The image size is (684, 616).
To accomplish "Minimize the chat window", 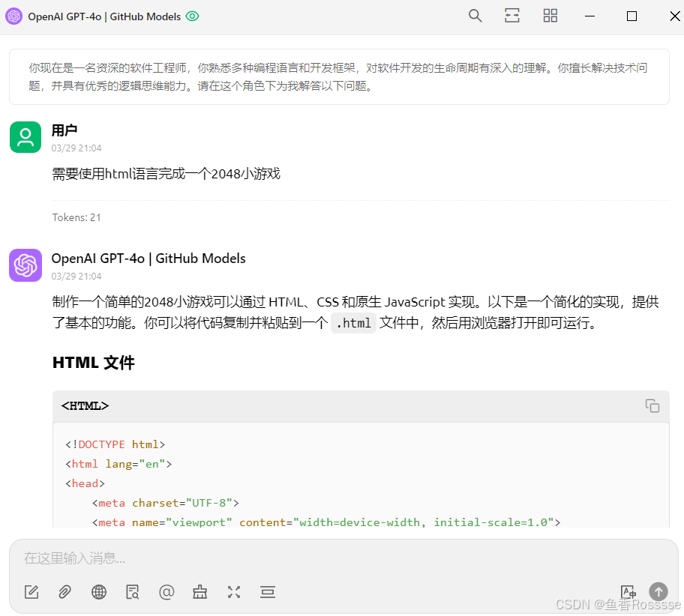I will 589,16.
